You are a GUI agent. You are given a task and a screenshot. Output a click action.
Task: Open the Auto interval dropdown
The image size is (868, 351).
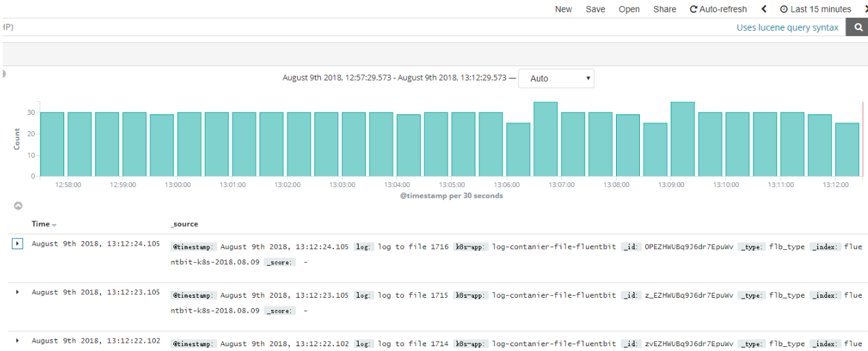click(557, 79)
